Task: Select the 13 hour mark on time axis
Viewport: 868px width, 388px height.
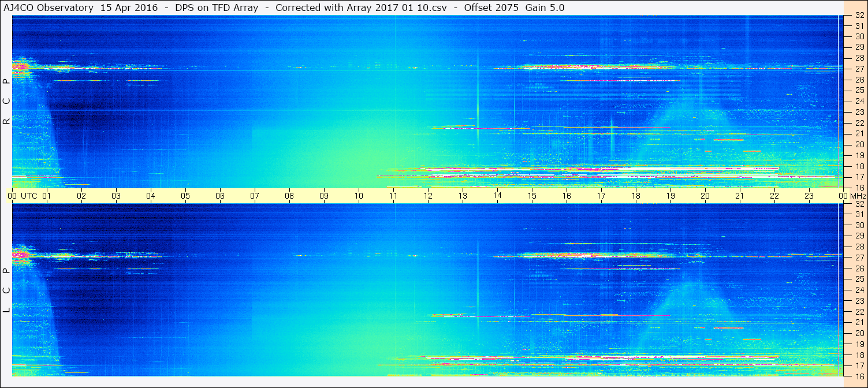Action: pos(463,196)
